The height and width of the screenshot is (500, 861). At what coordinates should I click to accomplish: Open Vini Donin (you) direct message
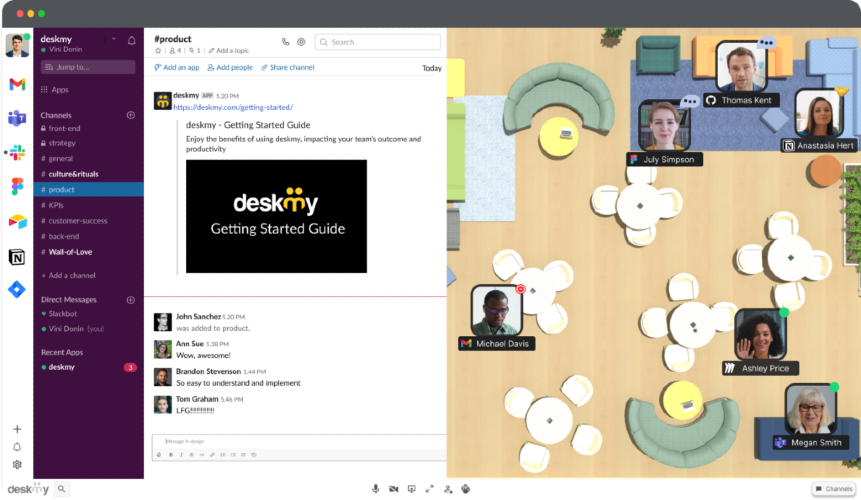pos(76,329)
